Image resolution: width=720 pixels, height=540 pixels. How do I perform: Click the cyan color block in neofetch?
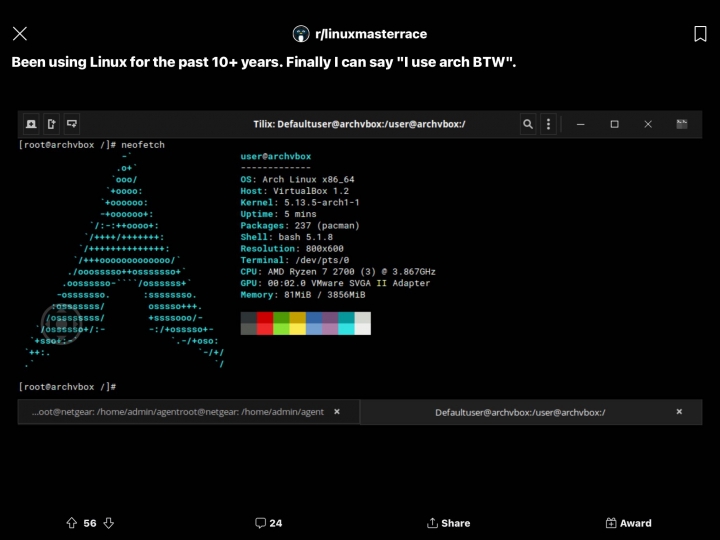(346, 323)
